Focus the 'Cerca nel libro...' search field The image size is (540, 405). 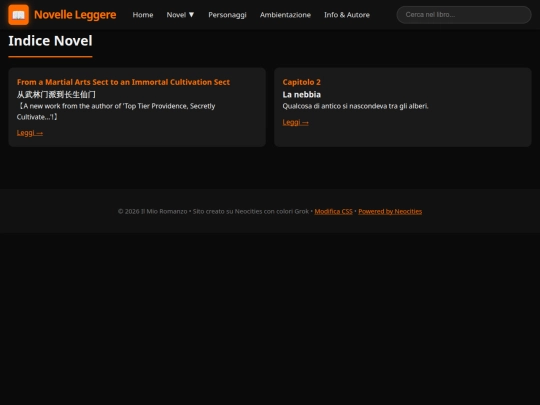[464, 15]
